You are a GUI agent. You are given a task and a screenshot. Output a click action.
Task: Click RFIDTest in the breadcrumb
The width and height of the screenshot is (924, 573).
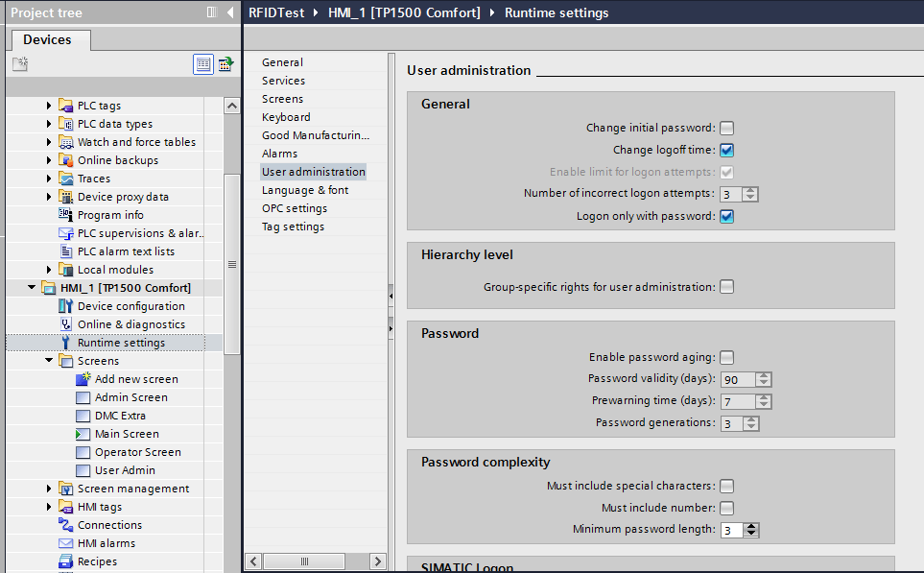pyautogui.click(x=276, y=12)
